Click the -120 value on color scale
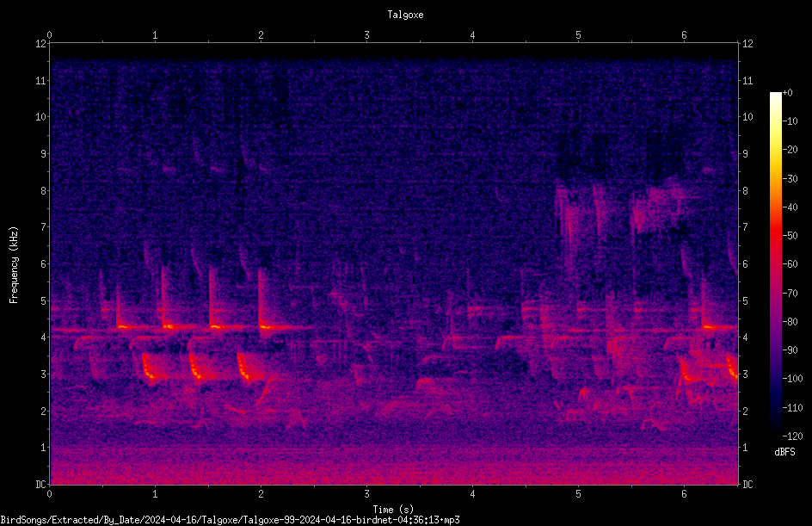 (792, 436)
